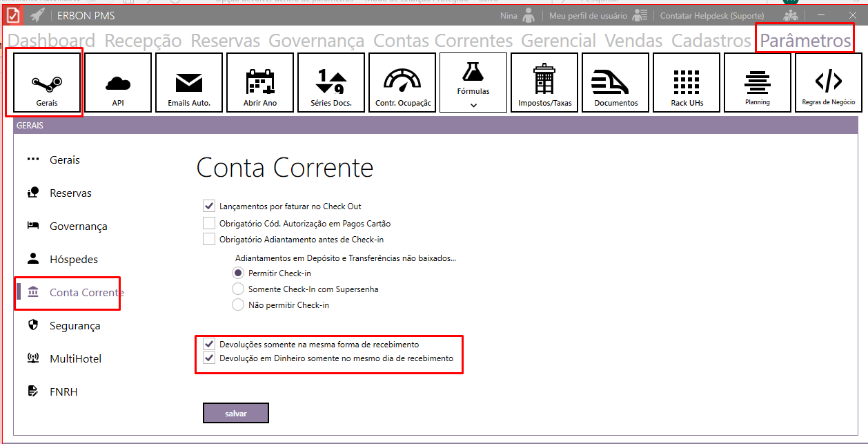Click the Rack UHs grid icon
The image size is (868, 444).
[687, 83]
